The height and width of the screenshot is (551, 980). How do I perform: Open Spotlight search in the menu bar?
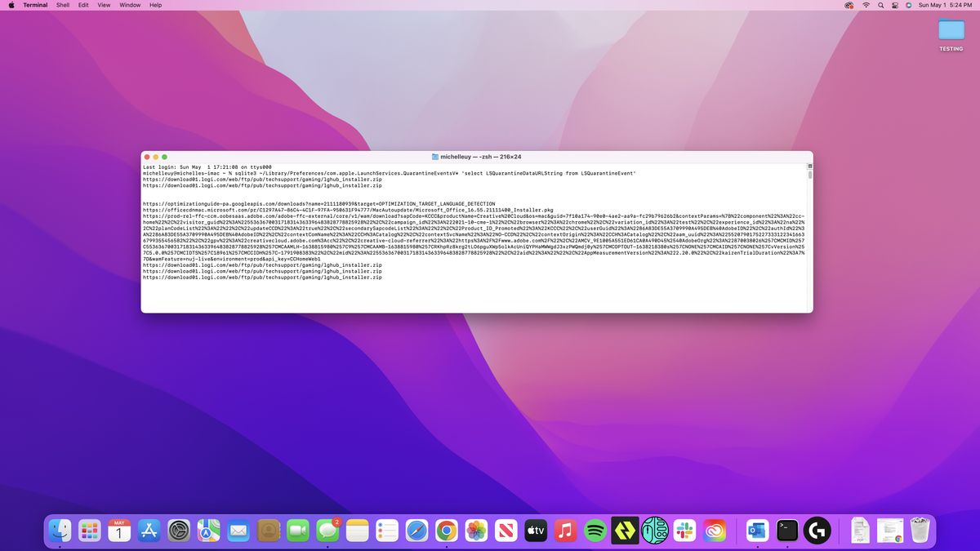click(x=879, y=5)
